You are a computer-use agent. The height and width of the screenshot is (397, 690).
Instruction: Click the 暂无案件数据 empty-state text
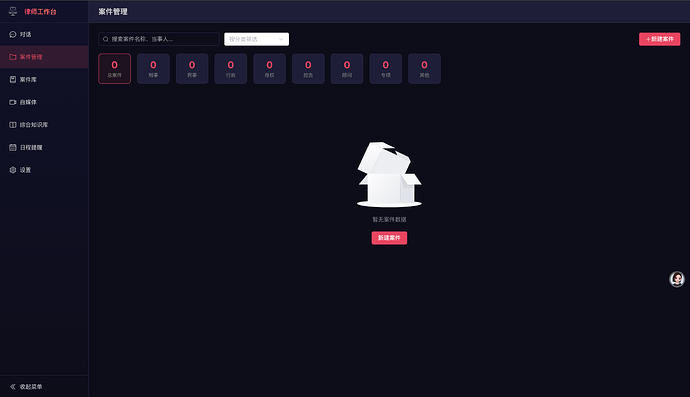389,219
